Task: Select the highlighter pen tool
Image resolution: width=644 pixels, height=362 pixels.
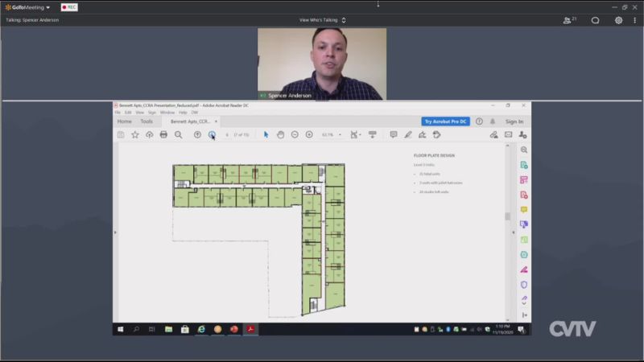Action: [x=408, y=134]
